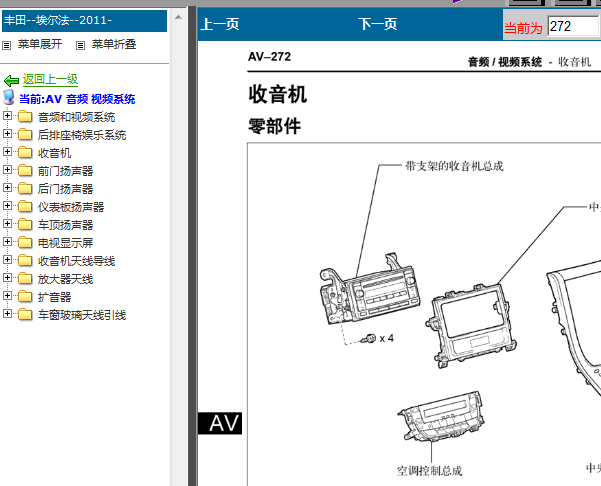Open the 仪表板扬声器 tree item
The image size is (601, 486).
pos(71,207)
